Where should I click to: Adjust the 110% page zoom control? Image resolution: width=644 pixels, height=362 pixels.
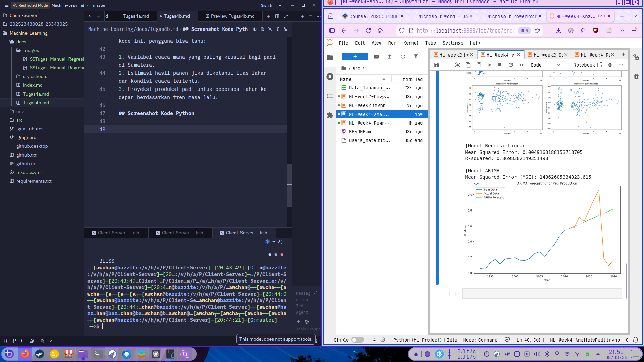[524, 30]
